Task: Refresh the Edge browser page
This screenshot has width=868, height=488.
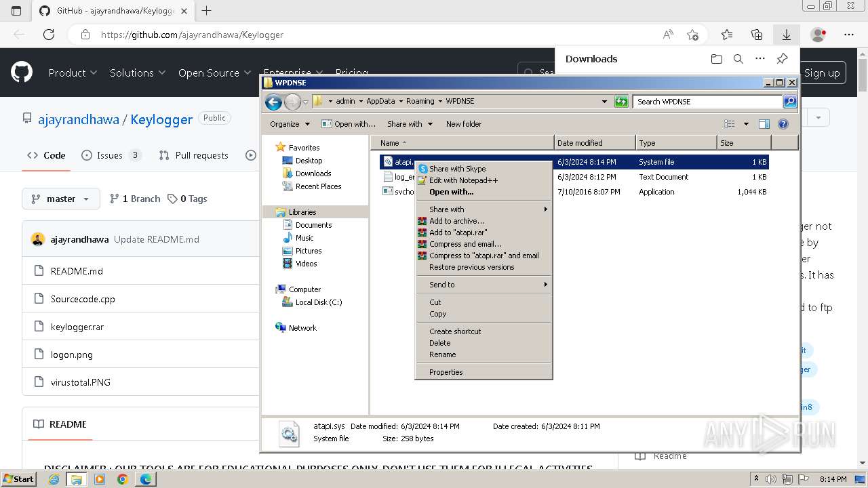Action: tap(49, 35)
